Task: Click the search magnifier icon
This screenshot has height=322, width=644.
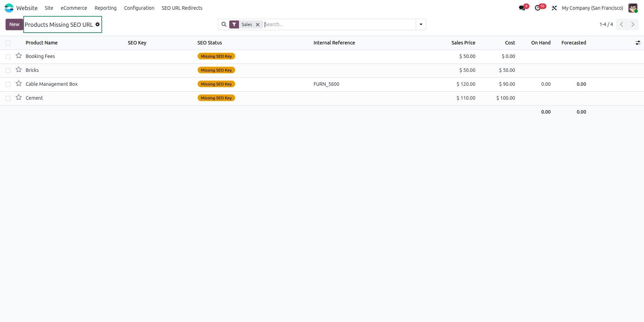Action: (x=224, y=24)
